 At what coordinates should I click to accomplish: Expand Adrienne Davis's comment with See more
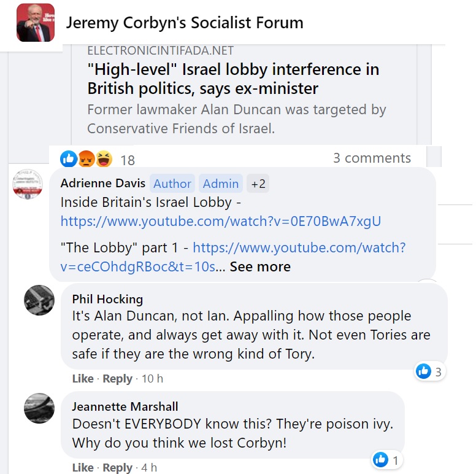(x=260, y=266)
